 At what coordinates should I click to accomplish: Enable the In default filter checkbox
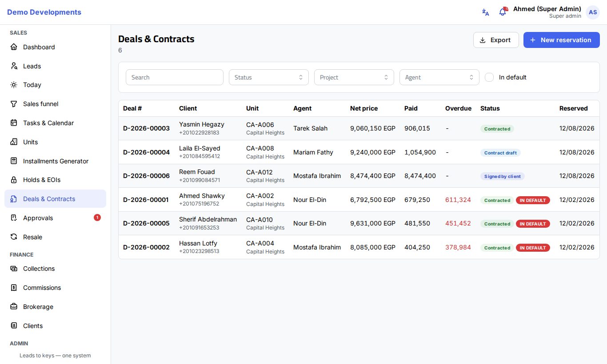coord(489,77)
